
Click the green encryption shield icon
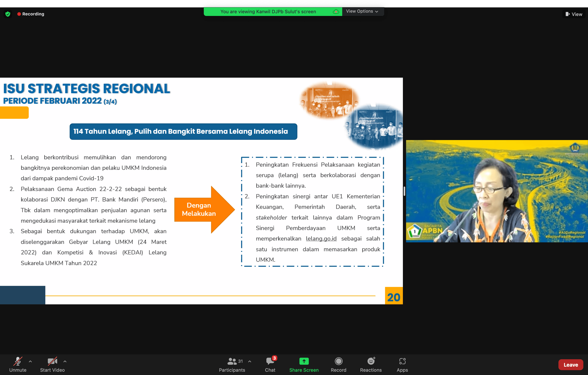coord(8,14)
